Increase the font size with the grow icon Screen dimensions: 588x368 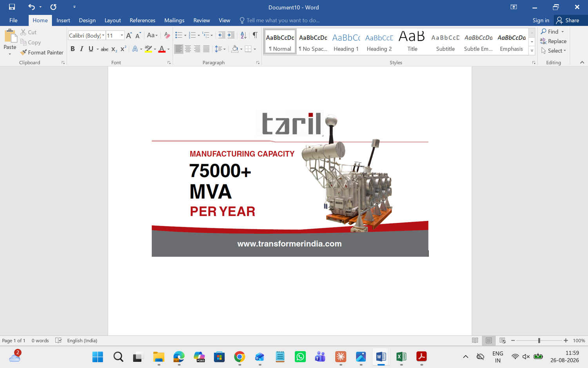pos(129,36)
